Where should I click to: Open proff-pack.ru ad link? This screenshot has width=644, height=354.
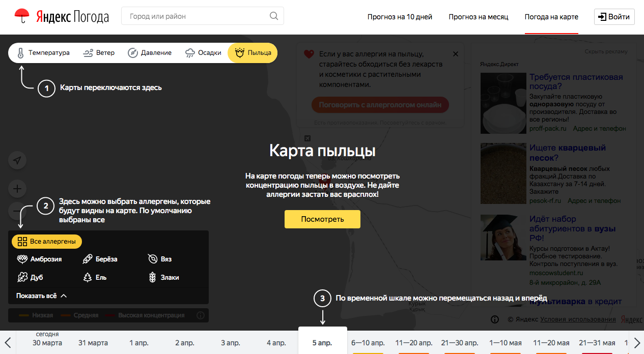pyautogui.click(x=548, y=129)
